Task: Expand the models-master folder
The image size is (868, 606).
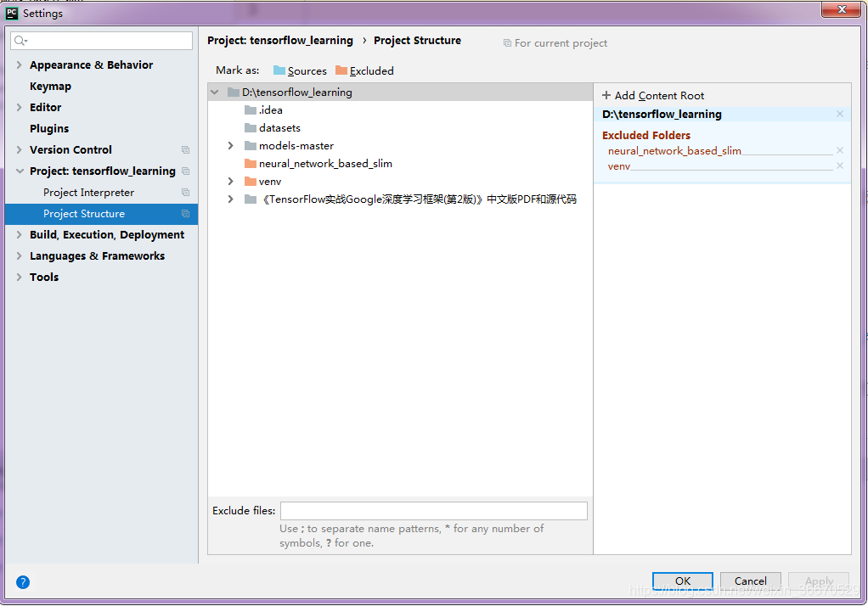Action: [231, 145]
